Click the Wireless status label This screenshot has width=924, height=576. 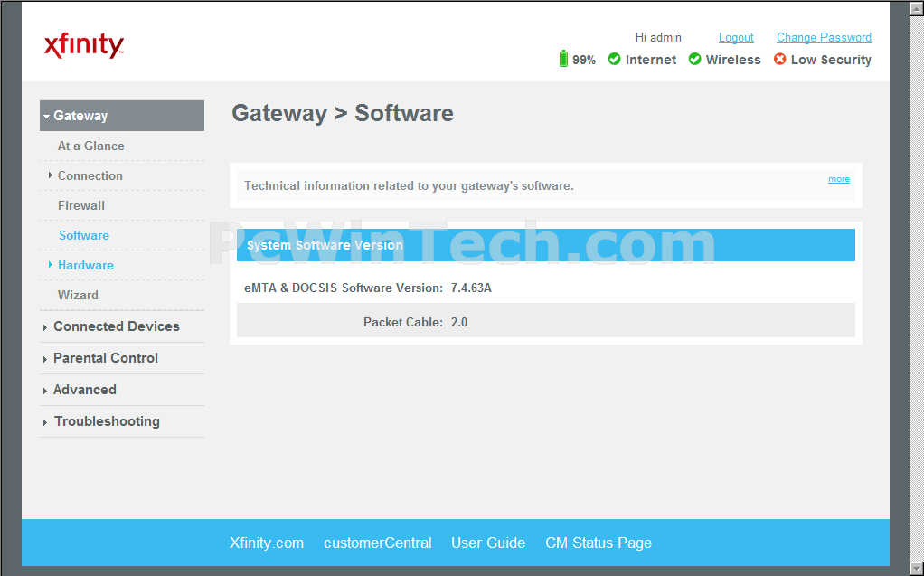pos(733,60)
